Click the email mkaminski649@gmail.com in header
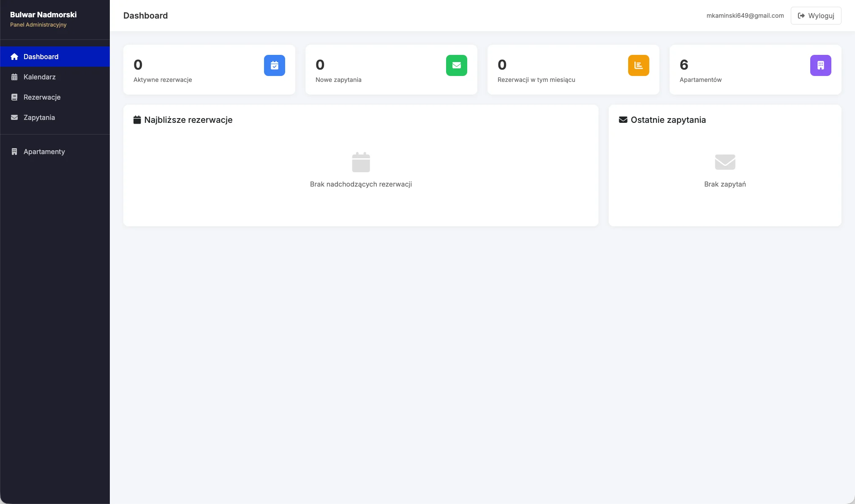This screenshot has width=855, height=504. coord(745,16)
